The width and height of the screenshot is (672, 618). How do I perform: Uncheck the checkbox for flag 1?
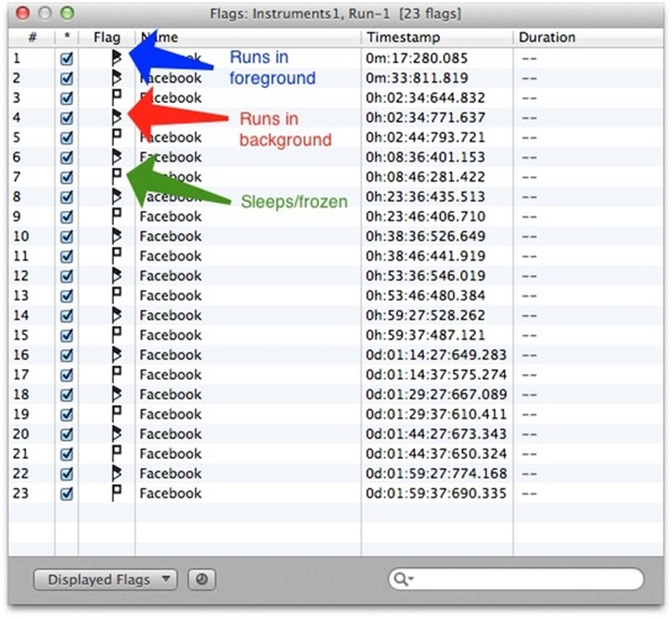point(66,58)
